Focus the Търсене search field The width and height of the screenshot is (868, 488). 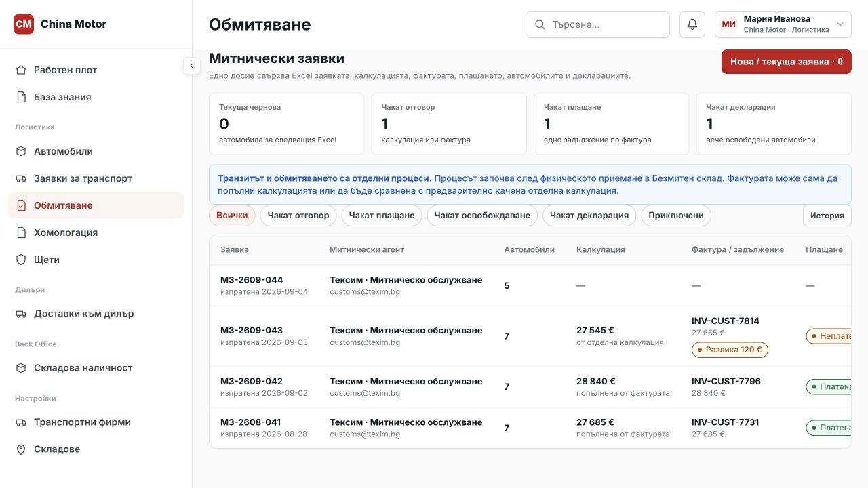point(597,24)
